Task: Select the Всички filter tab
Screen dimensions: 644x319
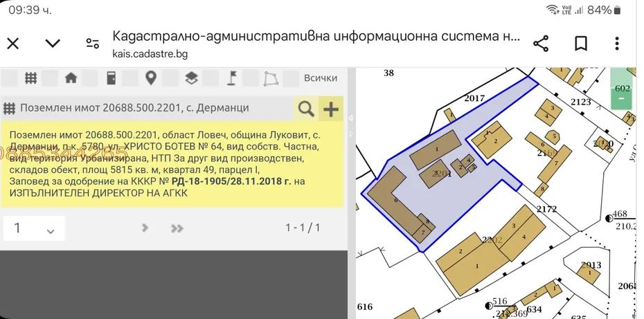Action: (x=321, y=78)
